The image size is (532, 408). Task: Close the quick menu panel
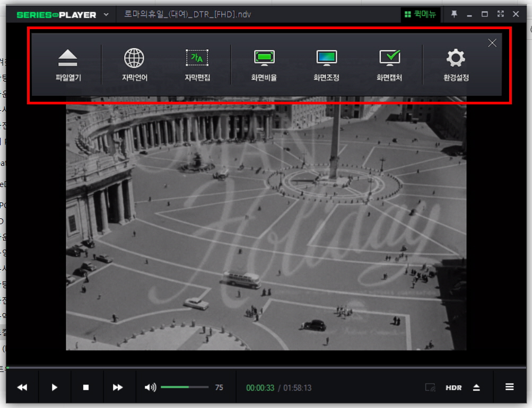(x=492, y=43)
